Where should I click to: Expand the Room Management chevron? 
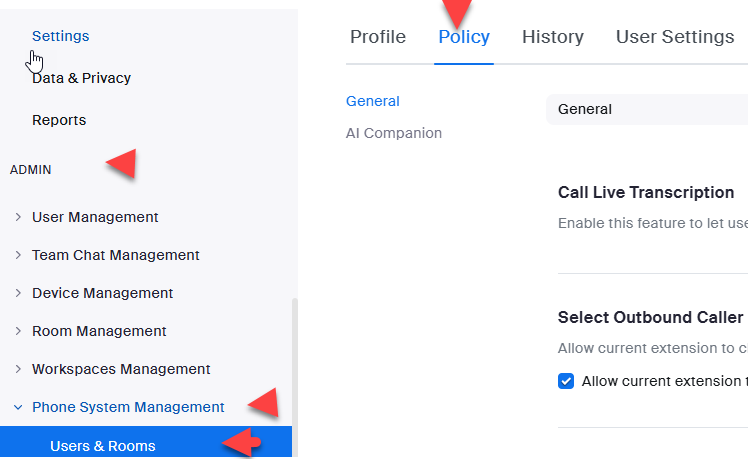(18, 331)
